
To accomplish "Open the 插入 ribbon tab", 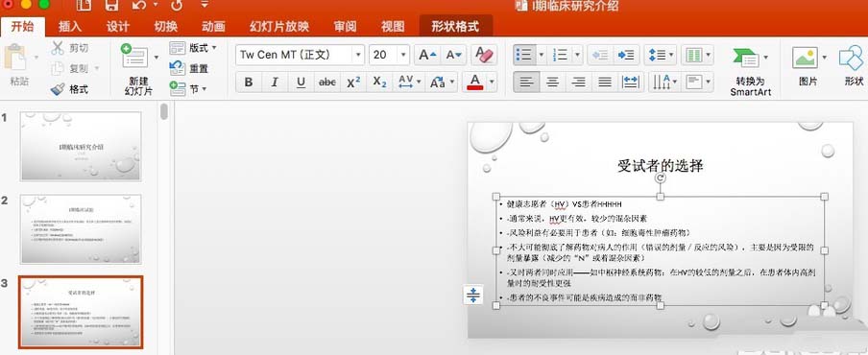I will (x=70, y=27).
